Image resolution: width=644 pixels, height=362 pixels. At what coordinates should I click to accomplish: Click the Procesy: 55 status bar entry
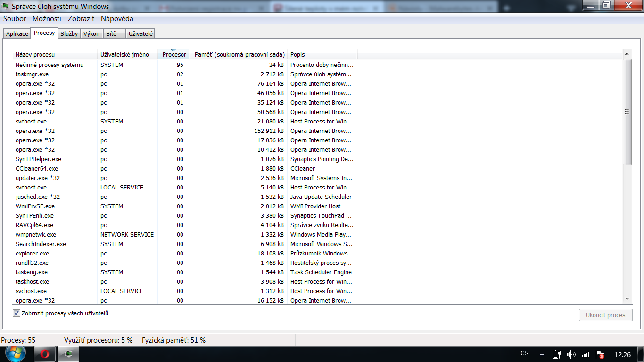pyautogui.click(x=18, y=340)
